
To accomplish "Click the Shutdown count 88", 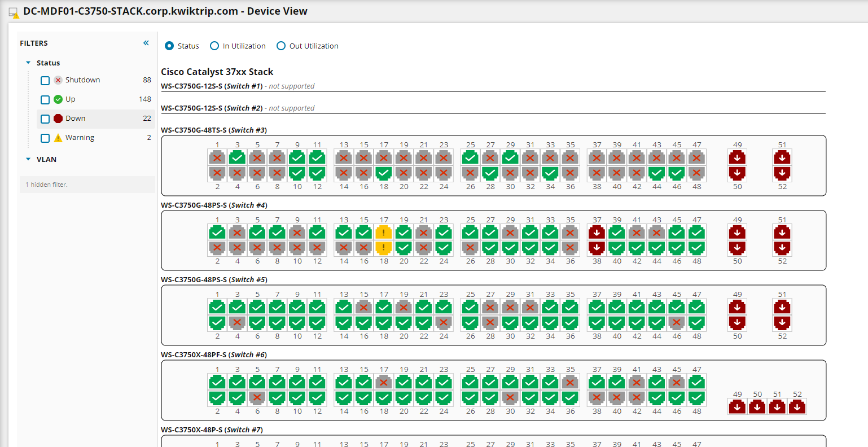I will tap(147, 80).
